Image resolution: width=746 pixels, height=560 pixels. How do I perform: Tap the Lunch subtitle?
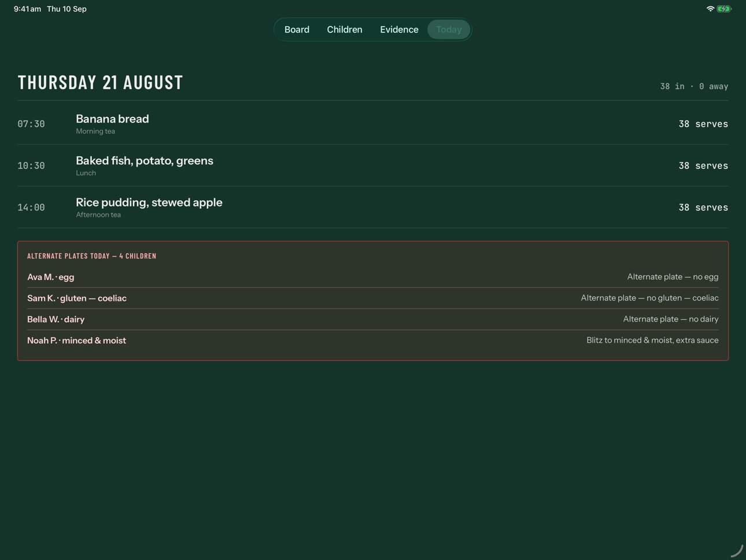pyautogui.click(x=86, y=173)
